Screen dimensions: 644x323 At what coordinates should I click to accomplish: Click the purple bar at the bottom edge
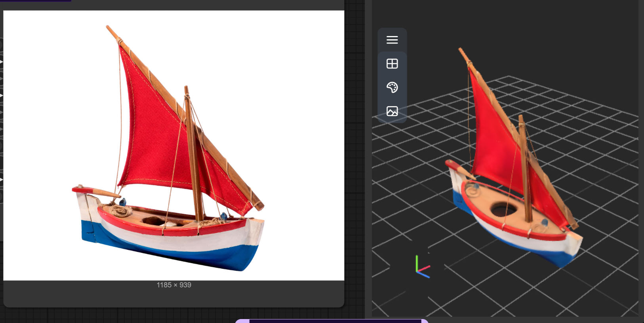point(332,321)
